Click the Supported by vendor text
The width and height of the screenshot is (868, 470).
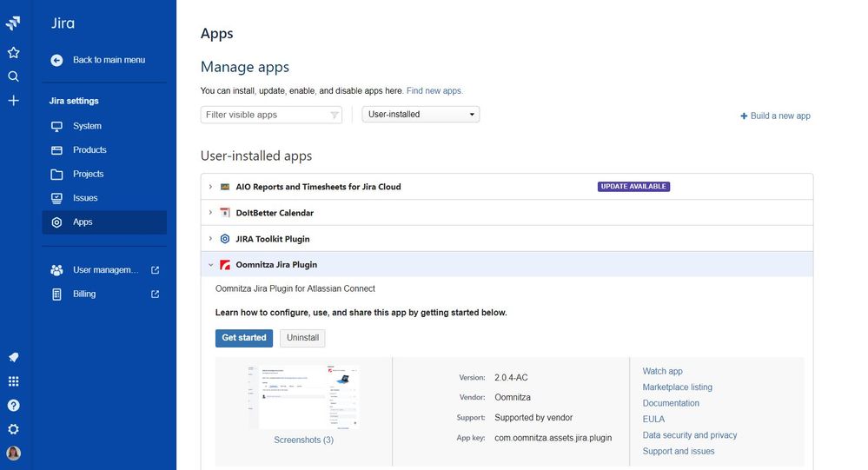pyautogui.click(x=533, y=417)
